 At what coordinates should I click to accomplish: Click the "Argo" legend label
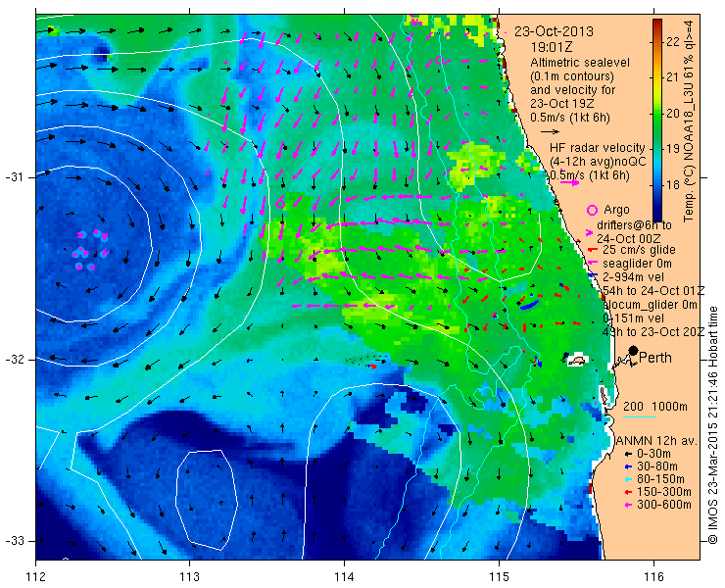616,210
